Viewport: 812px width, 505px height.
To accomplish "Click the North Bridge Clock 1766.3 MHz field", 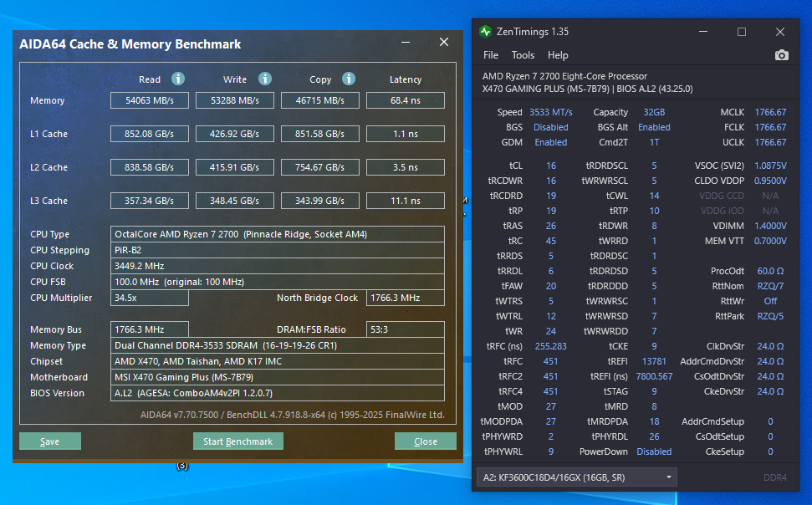I will pyautogui.click(x=406, y=298).
